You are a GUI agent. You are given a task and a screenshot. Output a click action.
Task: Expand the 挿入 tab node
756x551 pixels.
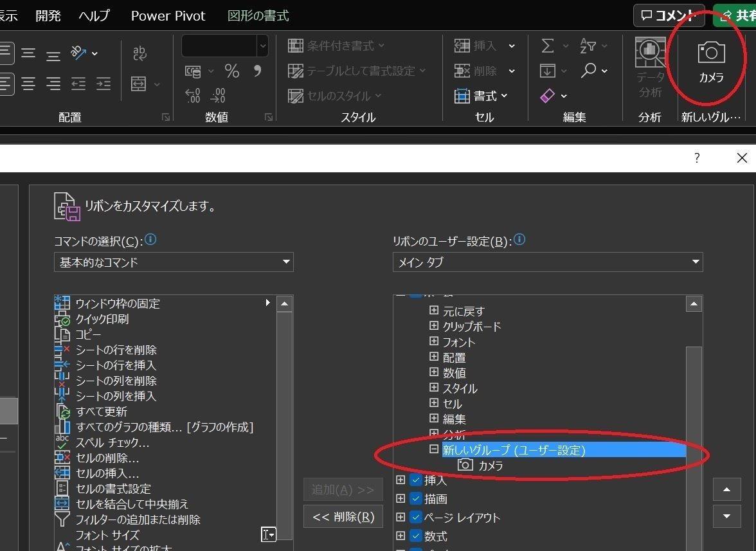400,480
